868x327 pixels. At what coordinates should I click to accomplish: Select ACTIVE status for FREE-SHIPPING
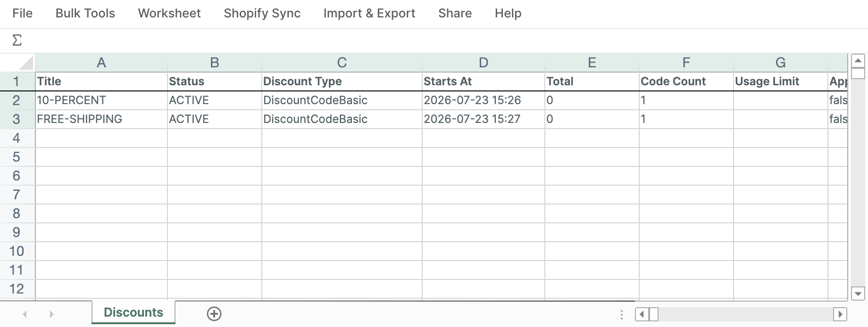[215, 119]
